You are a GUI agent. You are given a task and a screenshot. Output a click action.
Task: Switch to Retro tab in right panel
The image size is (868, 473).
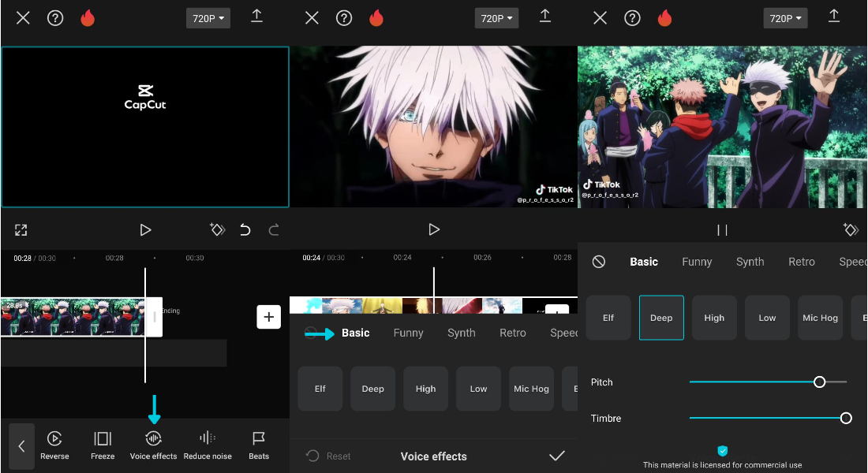pos(802,262)
